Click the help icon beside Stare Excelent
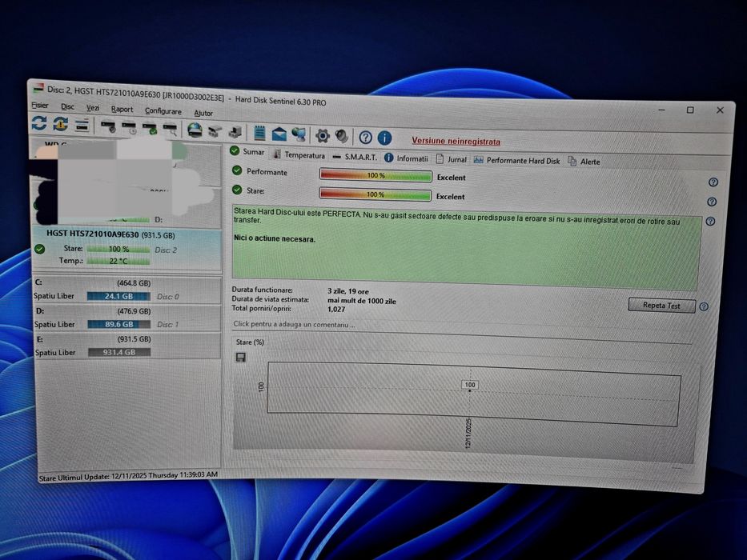 pyautogui.click(x=712, y=202)
